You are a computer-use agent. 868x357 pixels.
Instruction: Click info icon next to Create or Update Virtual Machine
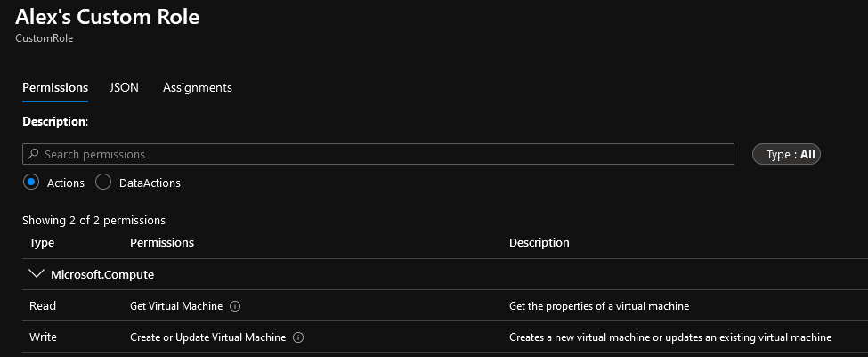point(298,337)
